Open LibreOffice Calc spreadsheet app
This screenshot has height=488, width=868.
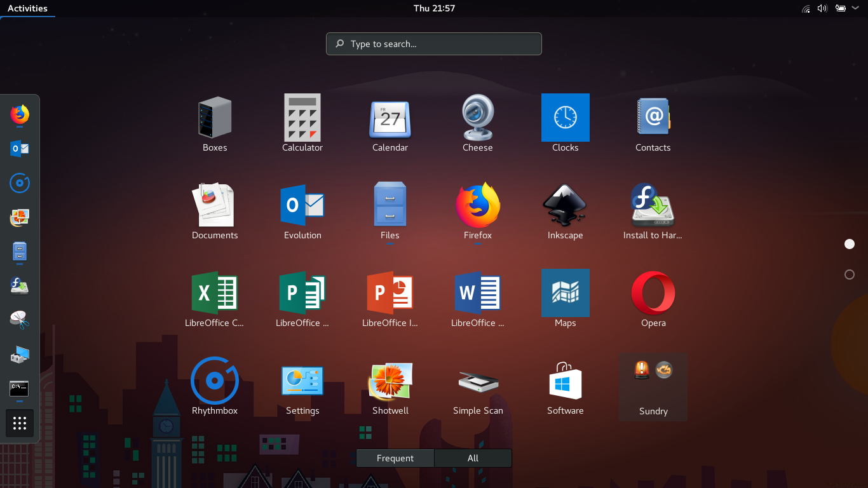(215, 294)
